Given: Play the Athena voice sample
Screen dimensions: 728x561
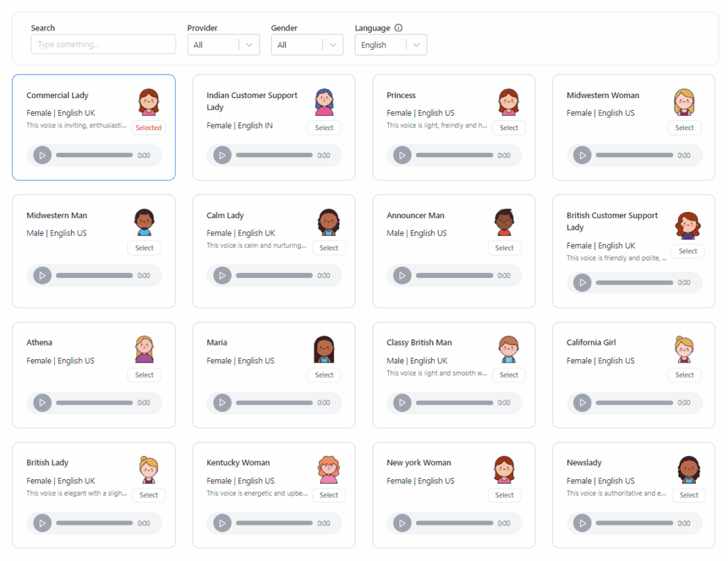Looking at the screenshot, I should 42,402.
